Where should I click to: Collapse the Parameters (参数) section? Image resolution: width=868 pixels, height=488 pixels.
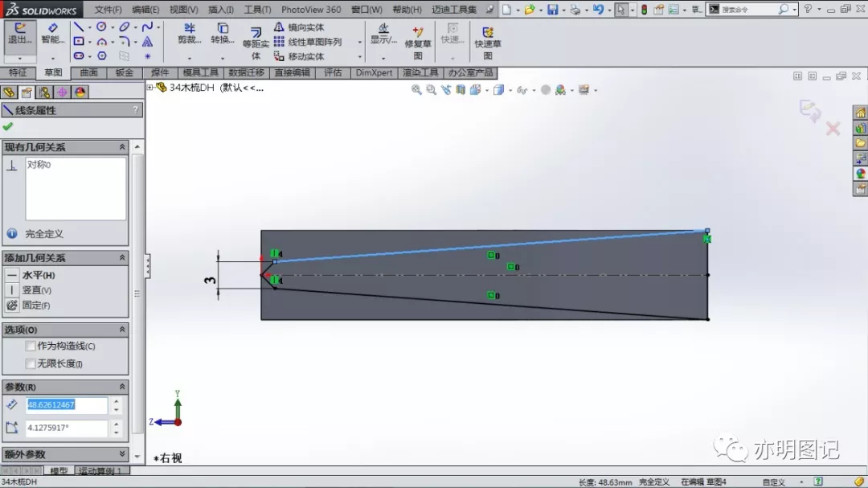point(122,387)
